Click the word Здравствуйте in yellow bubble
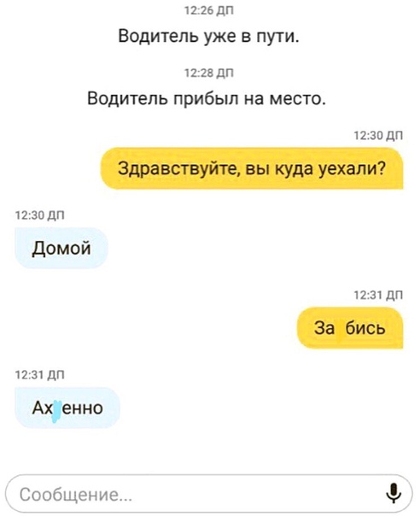This screenshot has width=420, height=516. coord(178,169)
